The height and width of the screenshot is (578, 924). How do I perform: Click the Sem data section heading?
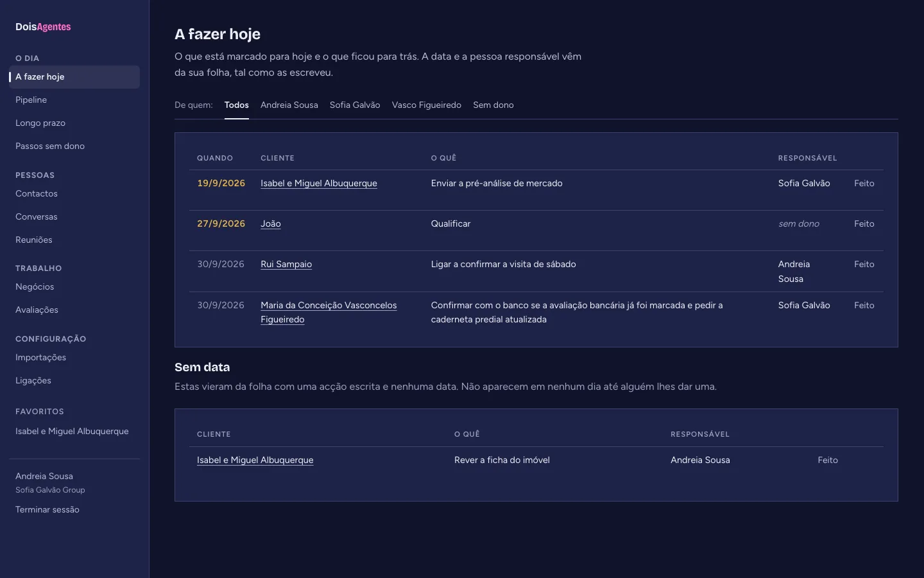[x=202, y=367]
